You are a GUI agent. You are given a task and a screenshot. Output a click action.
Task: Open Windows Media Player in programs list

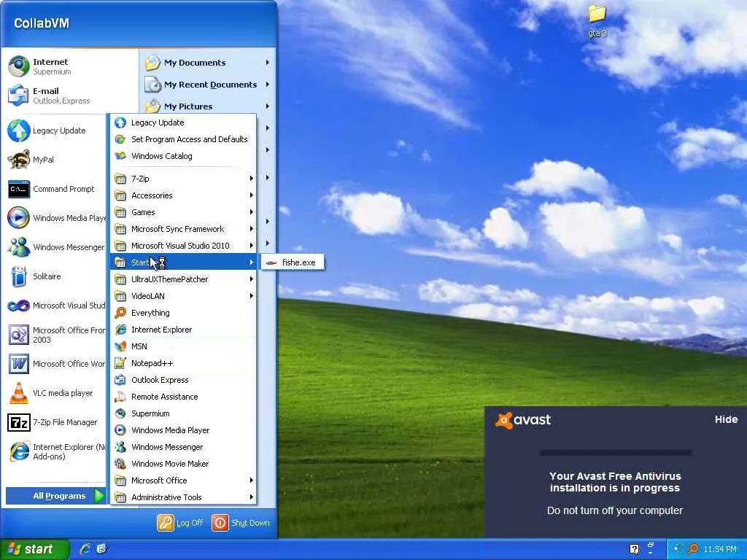pos(183,430)
